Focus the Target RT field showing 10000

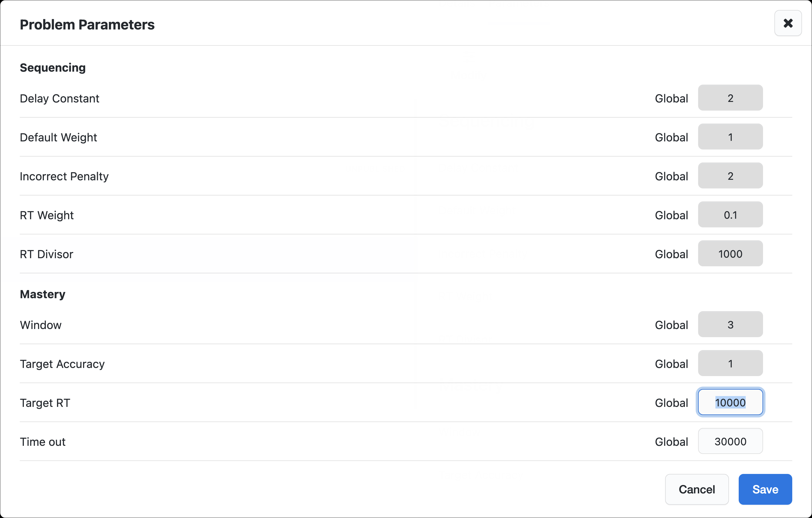click(730, 402)
